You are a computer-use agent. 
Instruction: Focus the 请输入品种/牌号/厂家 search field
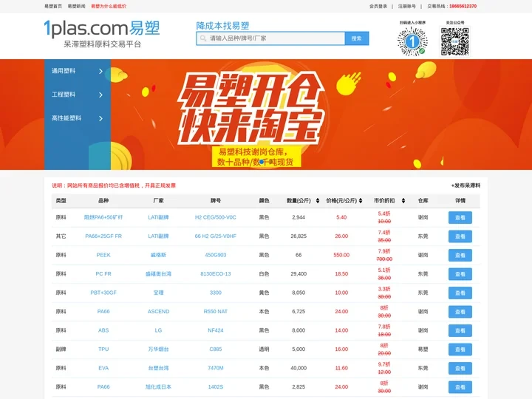click(270, 38)
